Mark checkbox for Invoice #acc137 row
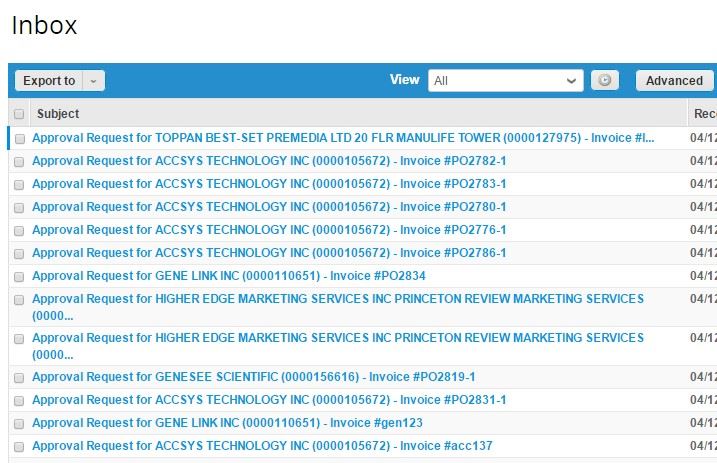Image resolution: width=717 pixels, height=463 pixels. coord(19,447)
